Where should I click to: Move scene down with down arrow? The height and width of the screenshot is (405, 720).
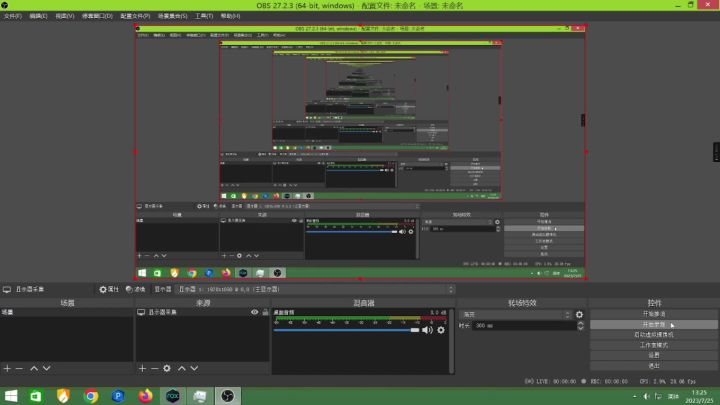[x=46, y=368]
